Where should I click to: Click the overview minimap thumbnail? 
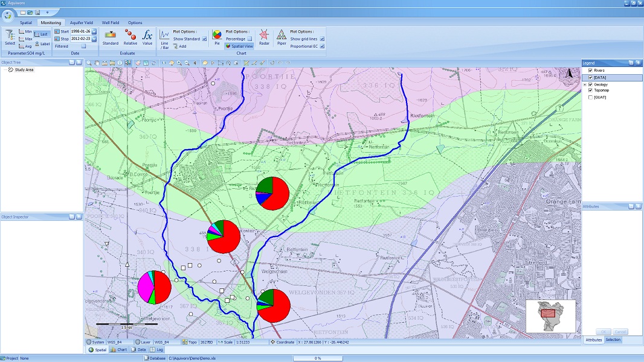coord(550,316)
